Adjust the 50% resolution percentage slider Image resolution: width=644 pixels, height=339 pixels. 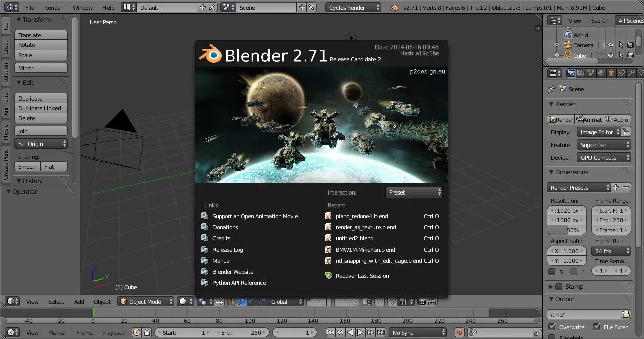click(x=567, y=230)
